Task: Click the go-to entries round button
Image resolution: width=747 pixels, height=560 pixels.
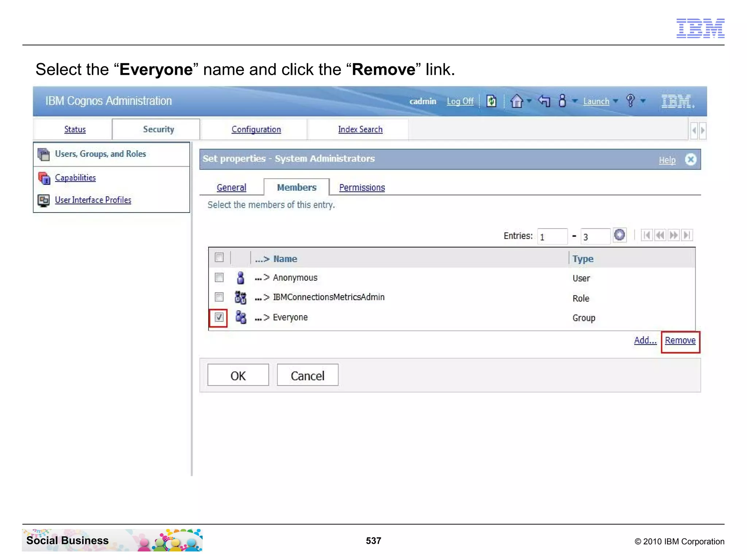Action: click(x=619, y=235)
